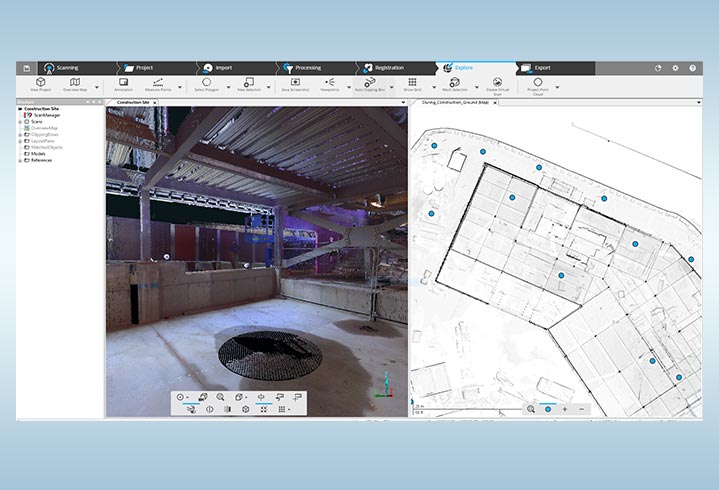Open the Overview Map tool
The width and height of the screenshot is (719, 490).
[75, 82]
